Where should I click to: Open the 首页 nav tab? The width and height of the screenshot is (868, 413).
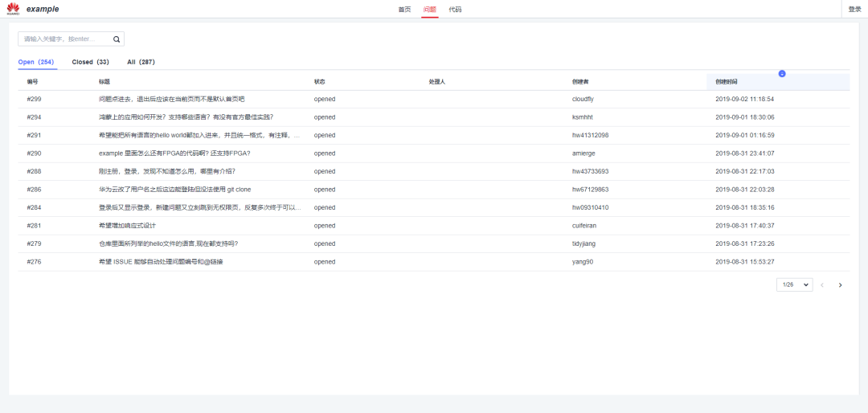click(x=404, y=10)
